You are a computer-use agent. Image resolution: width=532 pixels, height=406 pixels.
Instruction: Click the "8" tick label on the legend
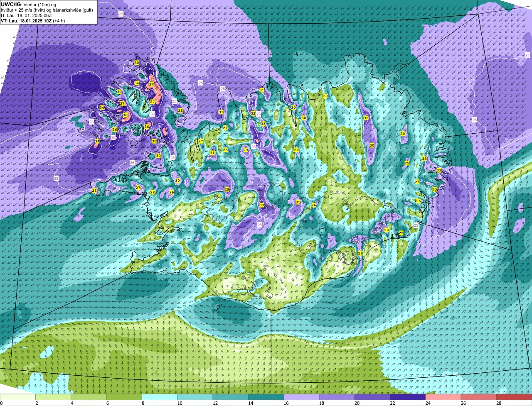tap(143, 403)
